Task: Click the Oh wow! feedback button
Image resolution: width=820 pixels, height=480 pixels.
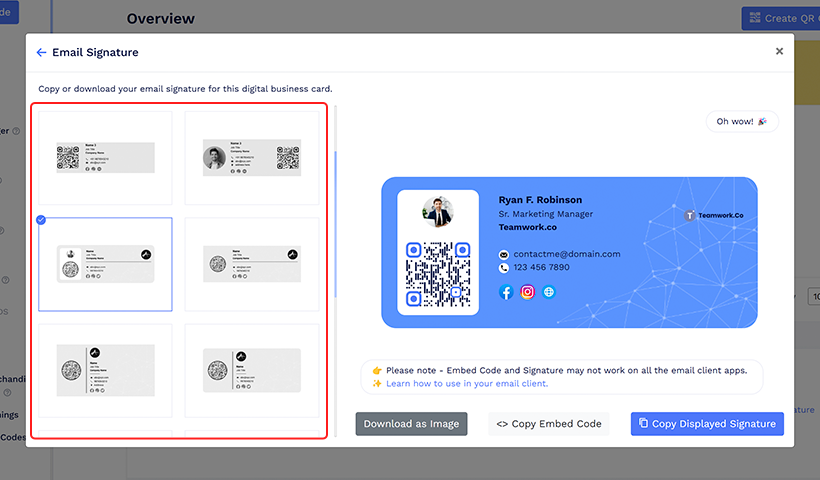Action: (742, 121)
